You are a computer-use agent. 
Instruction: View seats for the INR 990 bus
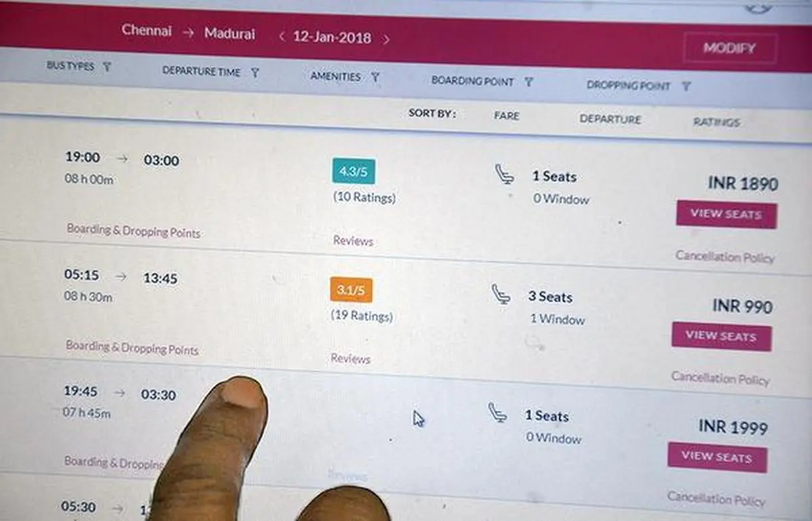[x=721, y=336]
